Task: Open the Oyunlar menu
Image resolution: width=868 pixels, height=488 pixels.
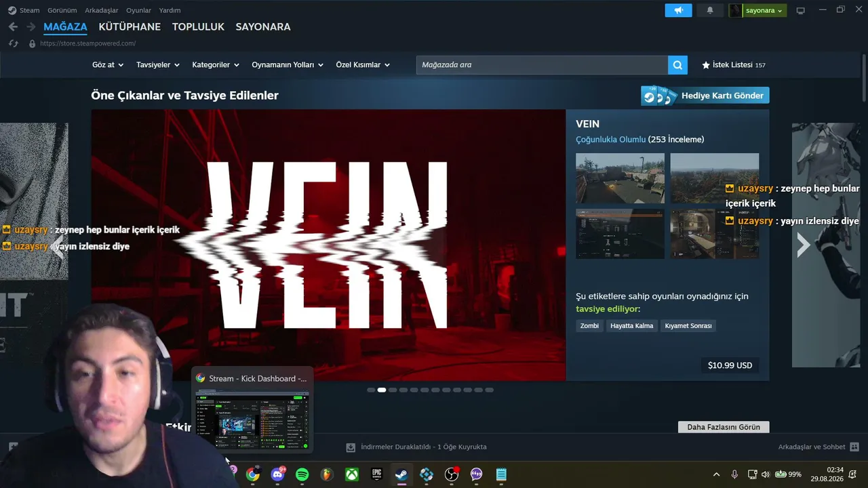Action: (x=139, y=10)
